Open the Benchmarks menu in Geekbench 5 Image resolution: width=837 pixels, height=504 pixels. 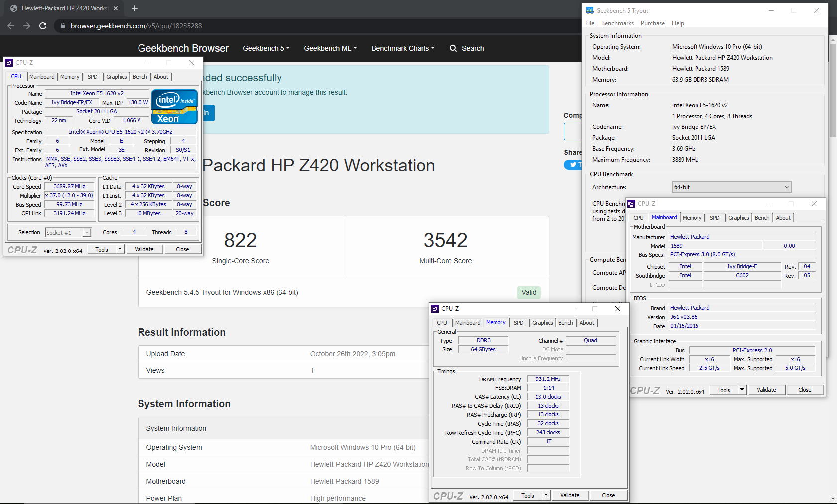tap(617, 23)
